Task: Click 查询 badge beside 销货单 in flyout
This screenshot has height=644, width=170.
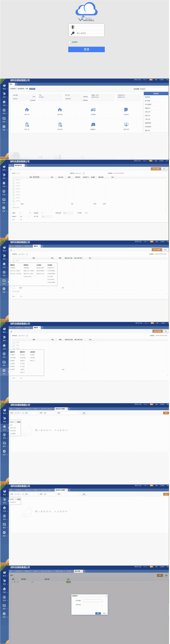Action: pos(19,500)
